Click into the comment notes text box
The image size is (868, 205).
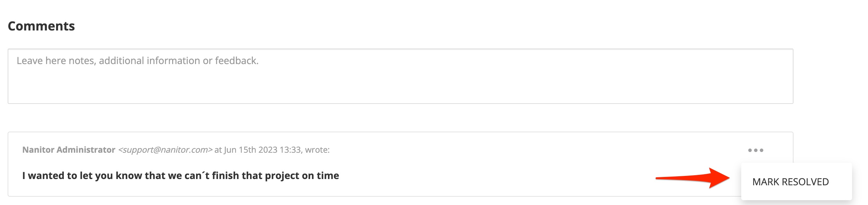(x=400, y=81)
